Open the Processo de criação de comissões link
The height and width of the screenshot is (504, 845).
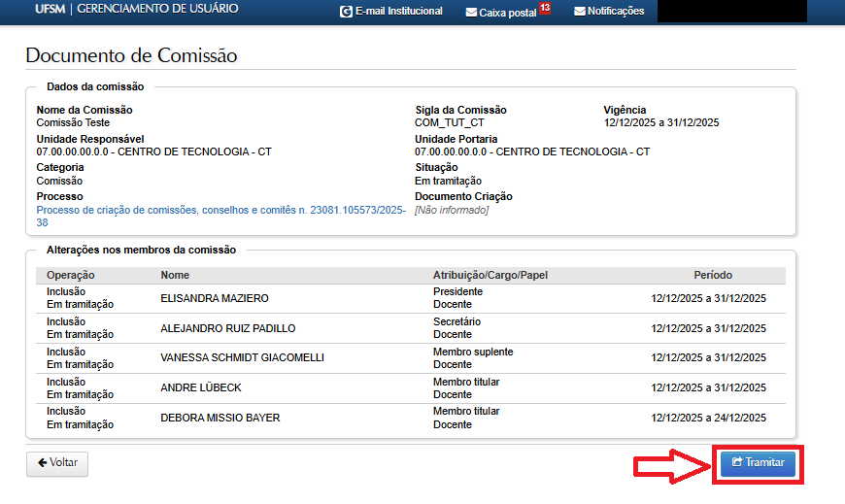pos(220,210)
